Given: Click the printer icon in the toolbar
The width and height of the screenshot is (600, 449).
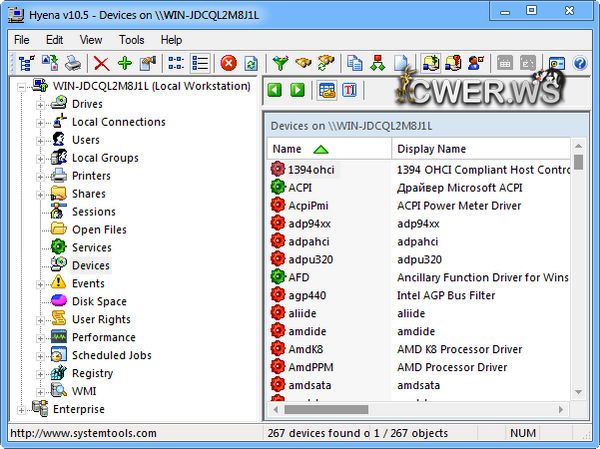Looking at the screenshot, I should 73,64.
